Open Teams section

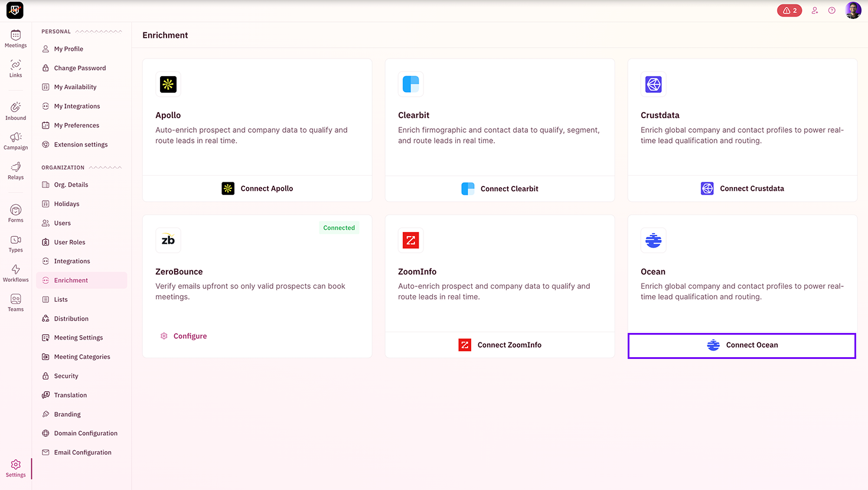[x=15, y=303]
